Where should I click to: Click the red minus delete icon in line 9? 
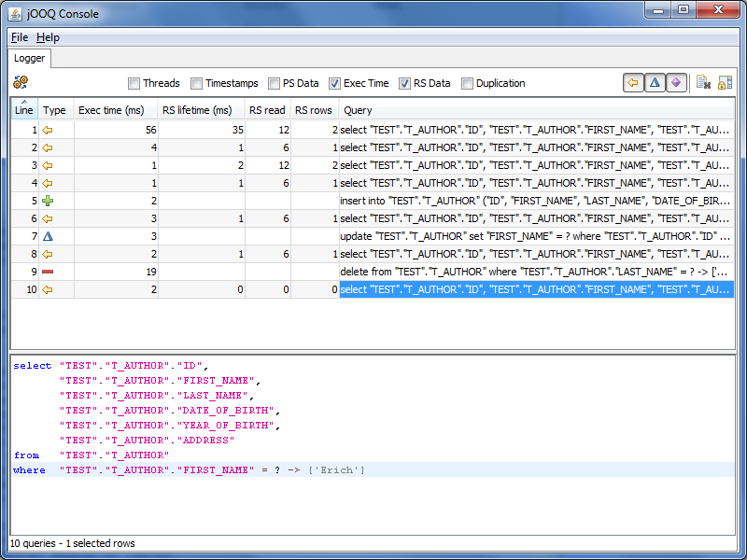[48, 272]
